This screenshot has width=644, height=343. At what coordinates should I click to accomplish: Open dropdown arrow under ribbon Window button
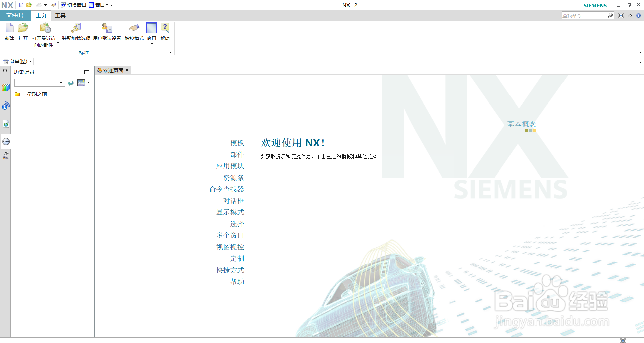tap(152, 44)
